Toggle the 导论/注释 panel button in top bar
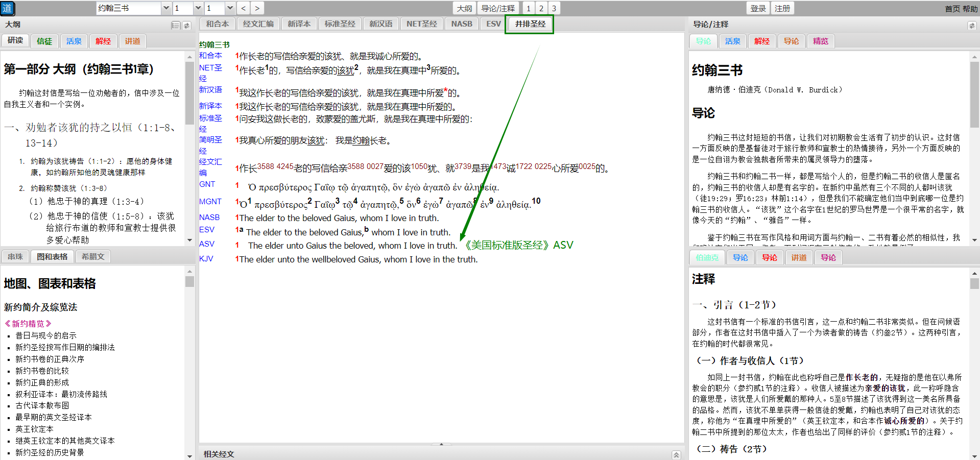The height and width of the screenshot is (460, 980). pyautogui.click(x=498, y=8)
